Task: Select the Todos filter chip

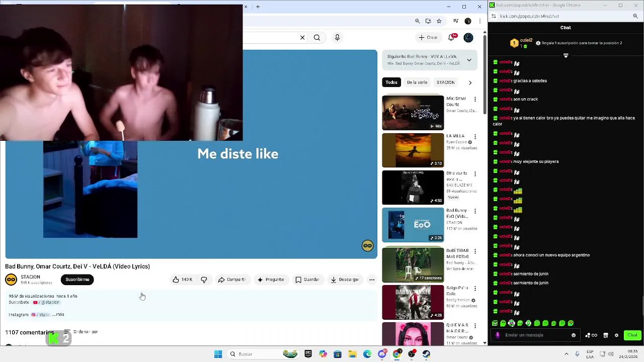Action: pyautogui.click(x=391, y=82)
